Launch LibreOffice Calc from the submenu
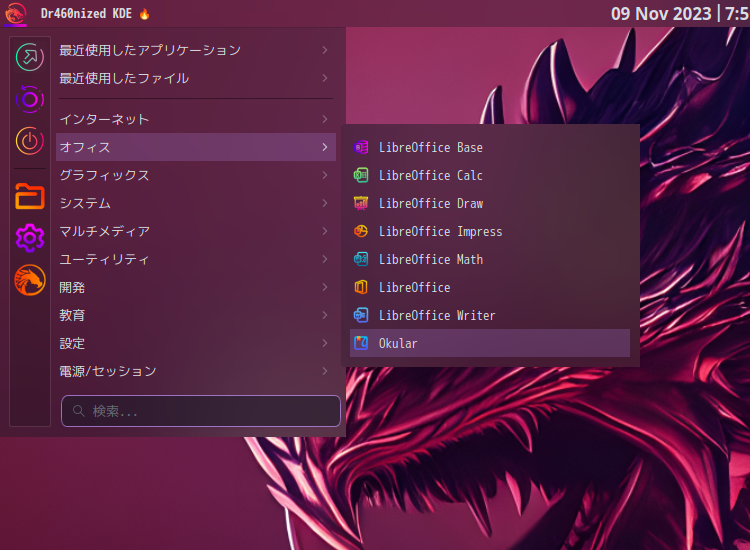 click(490, 175)
